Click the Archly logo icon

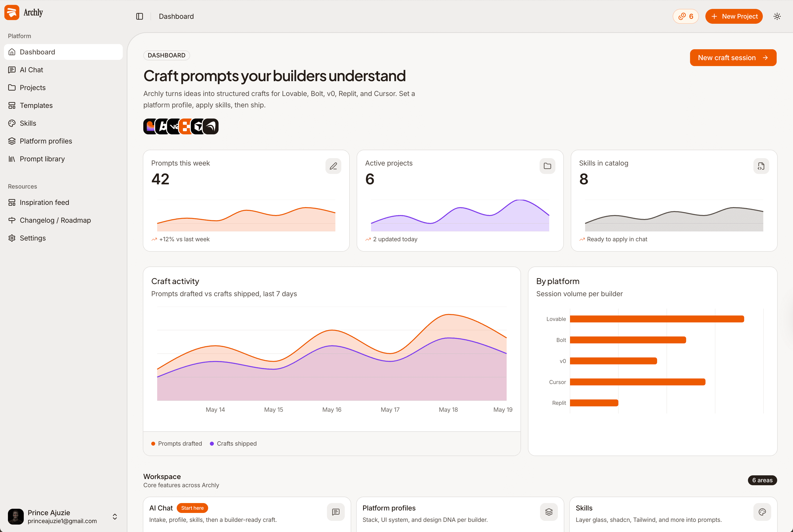point(12,13)
